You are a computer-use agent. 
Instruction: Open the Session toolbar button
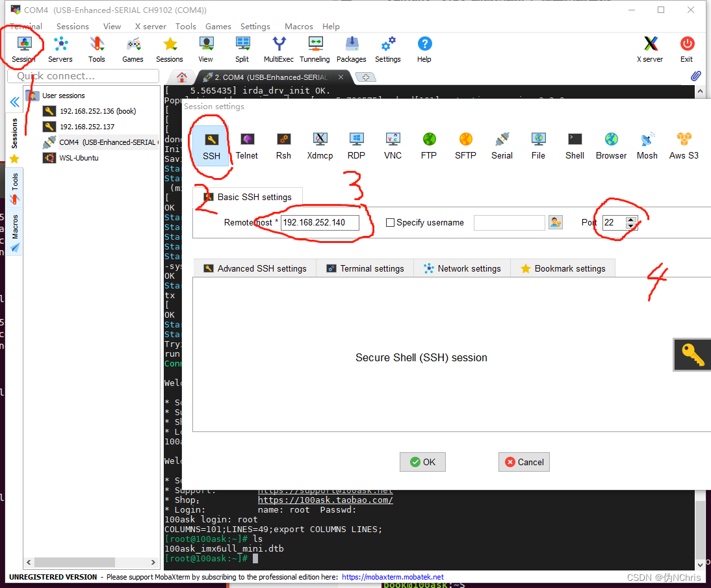pyautogui.click(x=23, y=49)
